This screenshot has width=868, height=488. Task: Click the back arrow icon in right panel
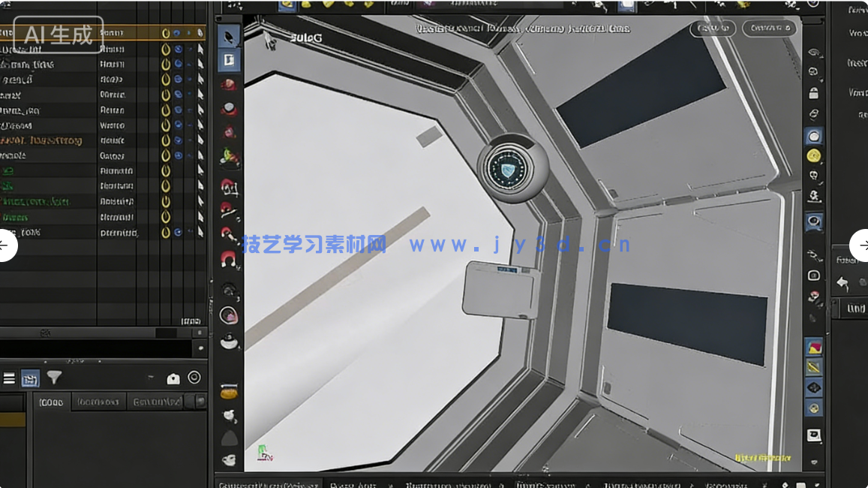coord(842,283)
